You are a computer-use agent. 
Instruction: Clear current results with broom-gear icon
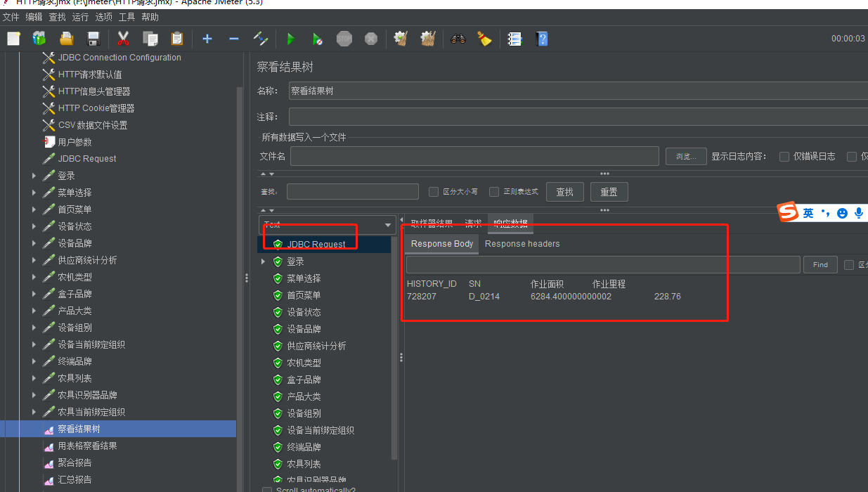[x=401, y=39]
